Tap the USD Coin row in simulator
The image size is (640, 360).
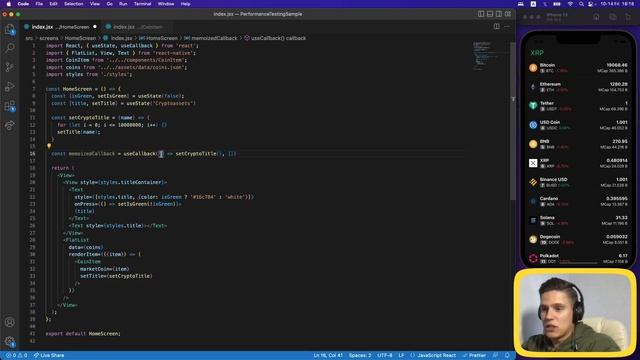[578, 125]
